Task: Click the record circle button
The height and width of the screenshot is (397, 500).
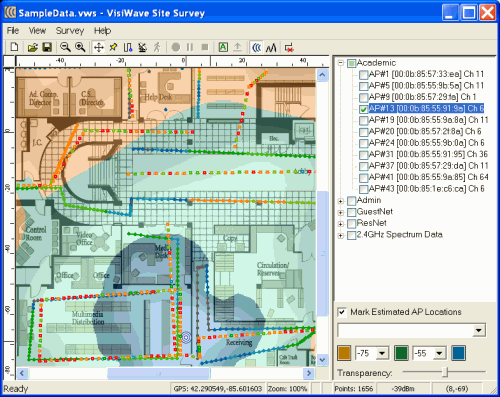Action: [176, 47]
